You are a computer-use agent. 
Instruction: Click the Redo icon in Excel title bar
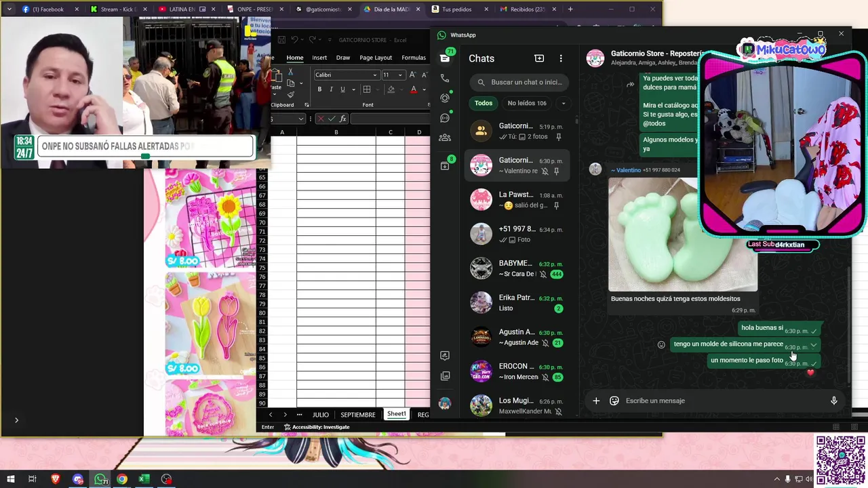313,40
